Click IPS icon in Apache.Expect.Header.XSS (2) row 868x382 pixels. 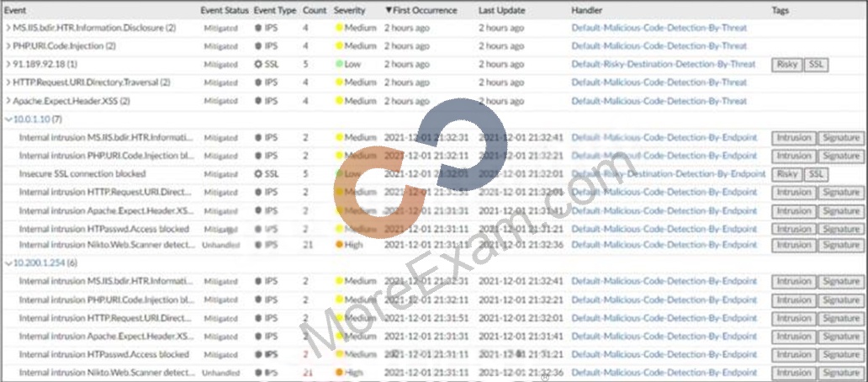(258, 101)
